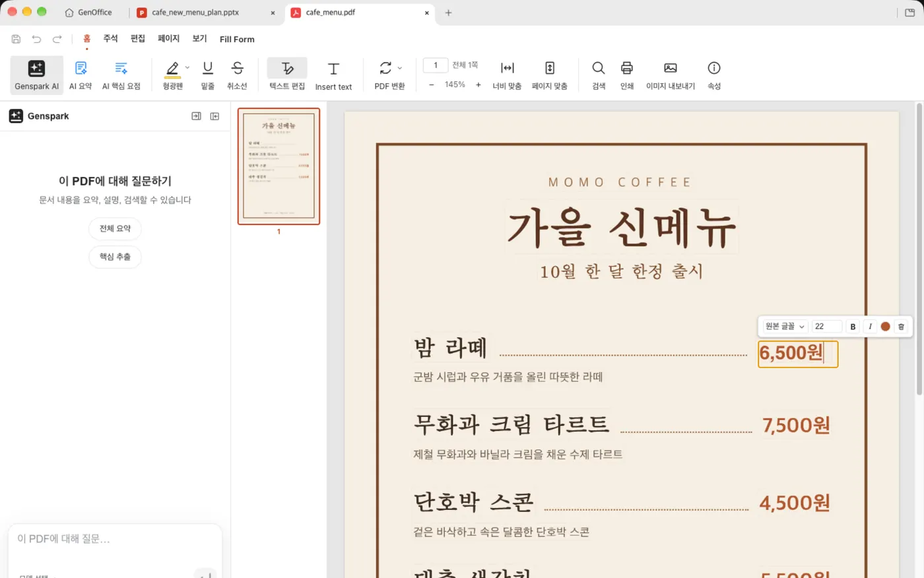Switch to the 페이지 ribbon tab

point(169,39)
